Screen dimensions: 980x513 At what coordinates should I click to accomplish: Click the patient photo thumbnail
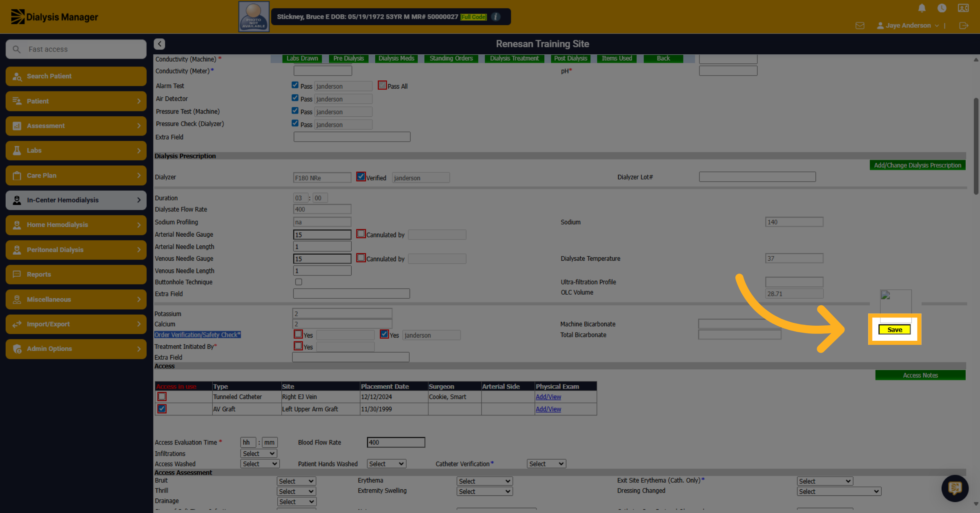click(254, 17)
